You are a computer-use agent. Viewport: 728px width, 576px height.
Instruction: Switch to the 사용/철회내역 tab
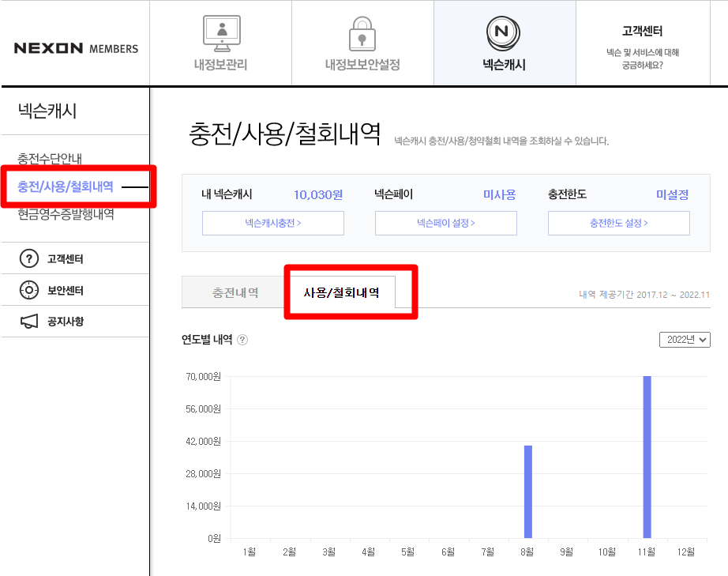(342, 292)
